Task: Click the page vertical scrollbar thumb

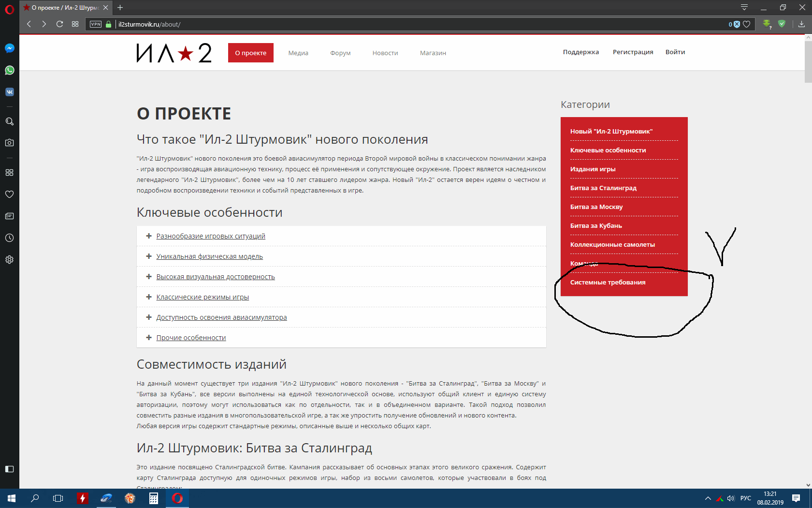Action: coord(808,62)
